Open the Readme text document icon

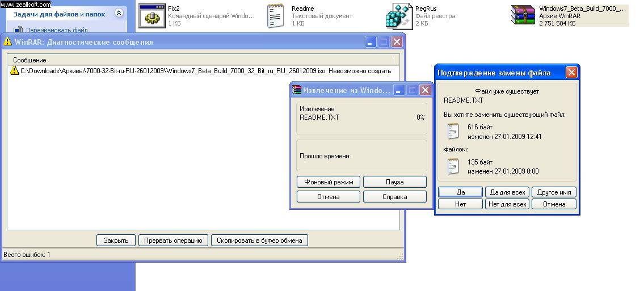click(275, 15)
